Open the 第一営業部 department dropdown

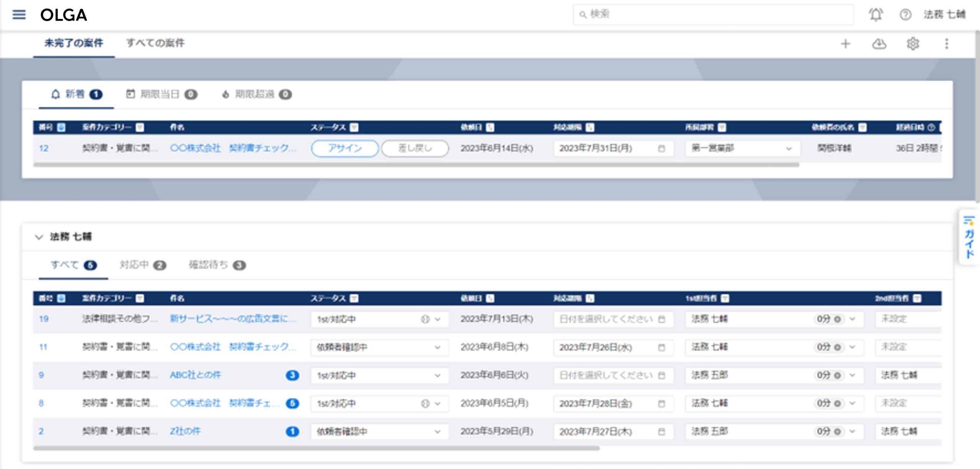[x=743, y=149]
